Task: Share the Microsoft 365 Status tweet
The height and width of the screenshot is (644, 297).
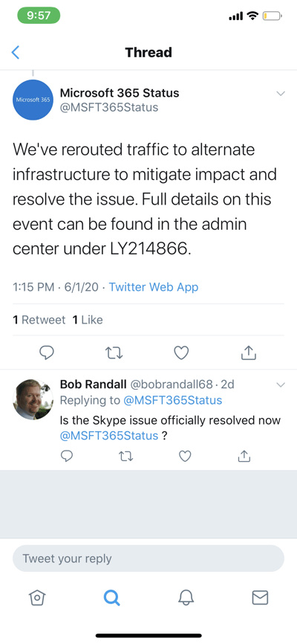Action: (x=249, y=352)
